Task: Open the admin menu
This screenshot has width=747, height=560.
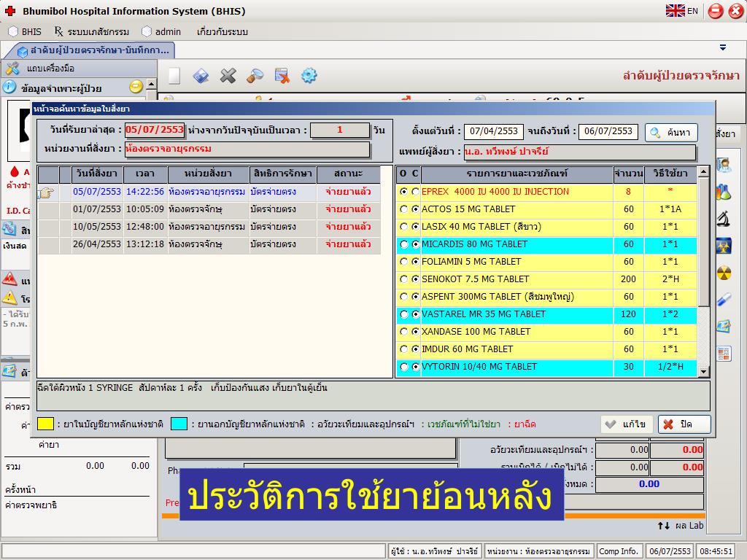Action: (x=162, y=31)
